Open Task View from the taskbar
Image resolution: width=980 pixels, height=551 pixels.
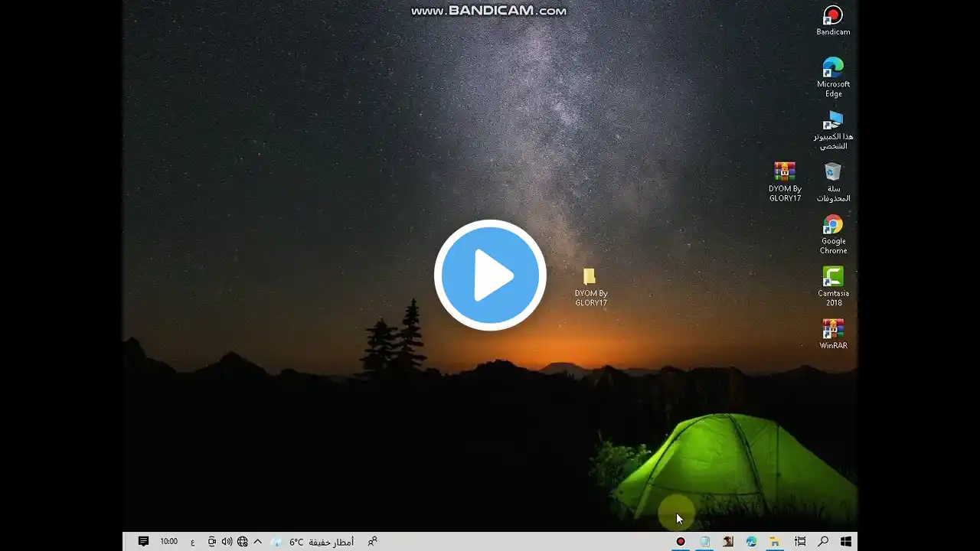800,542
